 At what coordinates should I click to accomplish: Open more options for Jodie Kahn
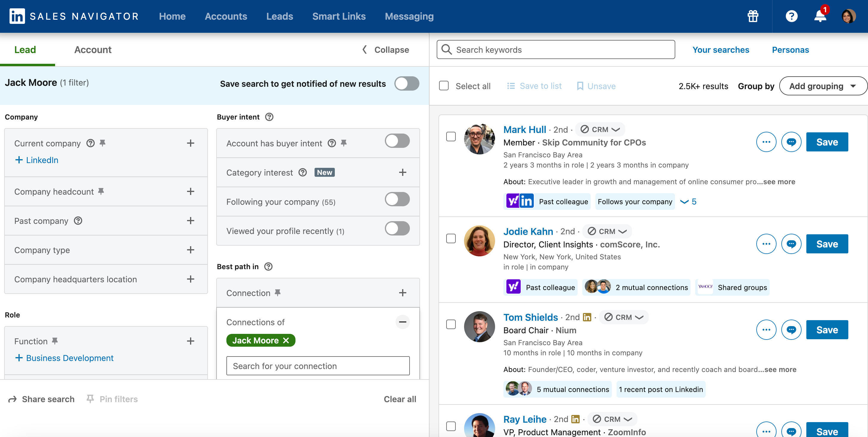pyautogui.click(x=766, y=244)
